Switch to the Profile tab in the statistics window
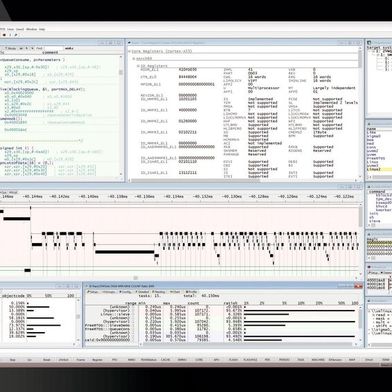Screen dimensions: 392x392 [x=191, y=292]
